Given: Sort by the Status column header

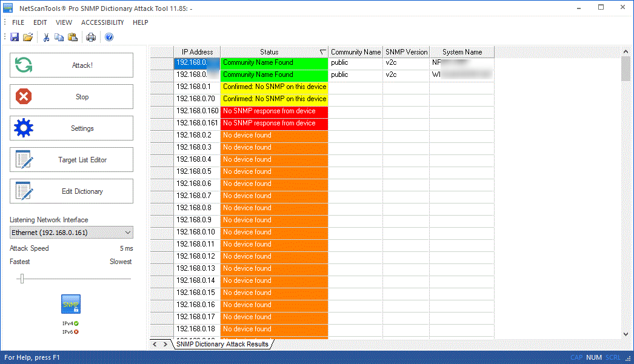Looking at the screenshot, I should [274, 52].
